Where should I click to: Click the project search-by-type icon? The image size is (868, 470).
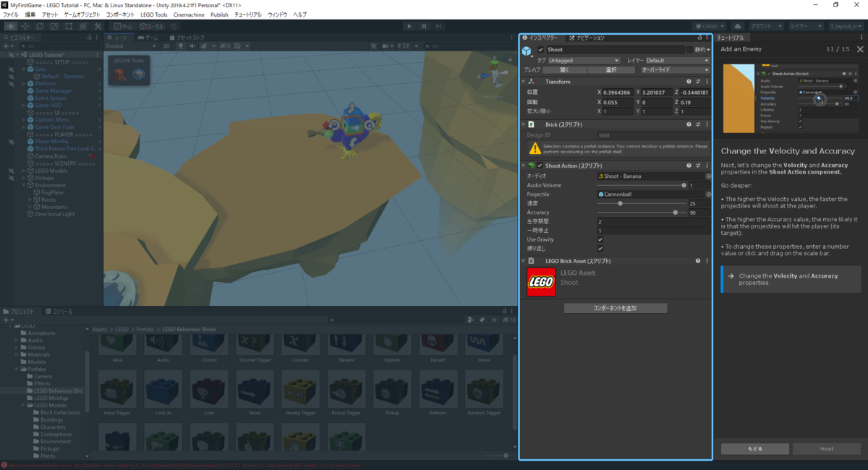pos(471,320)
